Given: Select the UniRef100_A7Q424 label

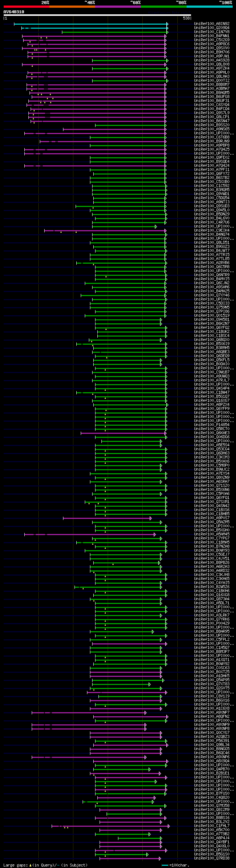Looking at the screenshot, I should coord(212,166).
